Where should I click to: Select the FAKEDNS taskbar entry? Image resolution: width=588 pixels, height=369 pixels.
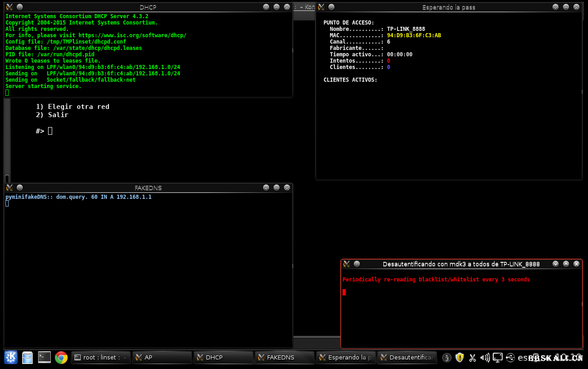284,358
